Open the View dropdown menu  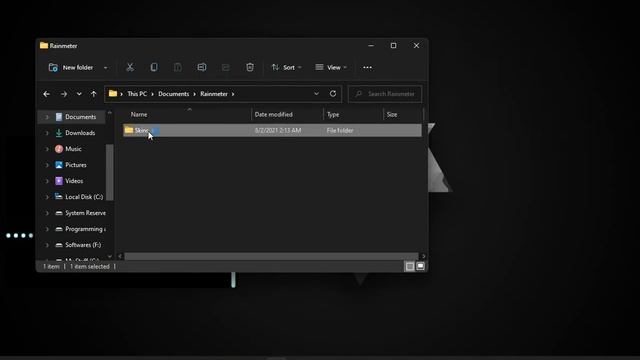(x=331, y=67)
